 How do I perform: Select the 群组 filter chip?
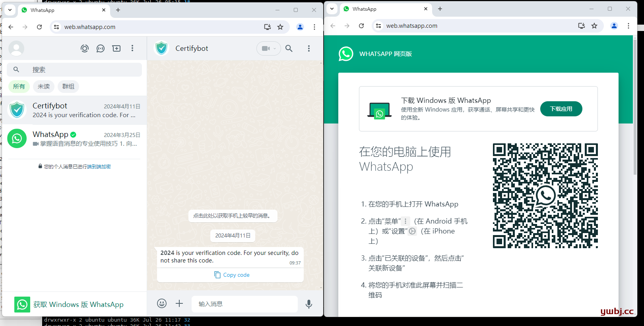point(68,86)
